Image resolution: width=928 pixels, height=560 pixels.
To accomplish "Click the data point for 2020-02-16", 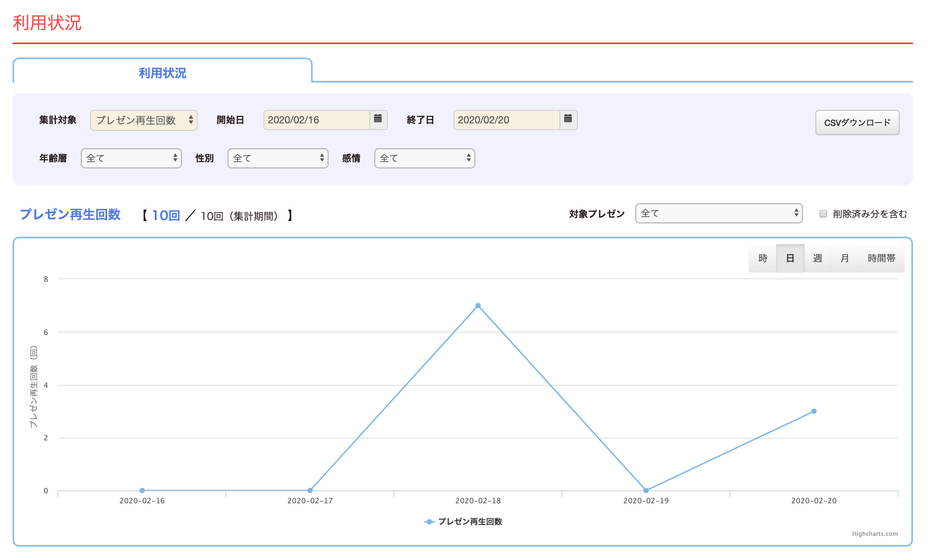I will tap(142, 490).
